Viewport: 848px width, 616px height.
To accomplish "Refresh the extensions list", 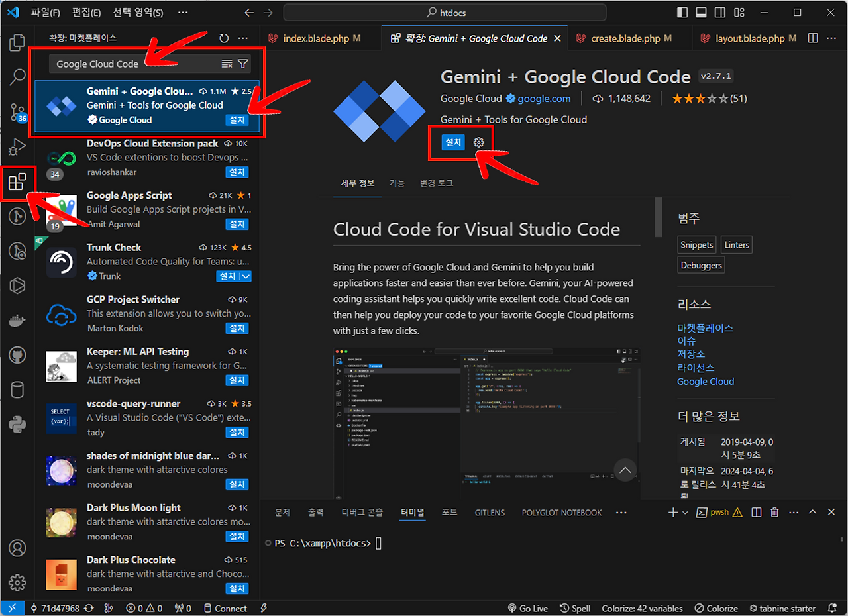I will (223, 38).
